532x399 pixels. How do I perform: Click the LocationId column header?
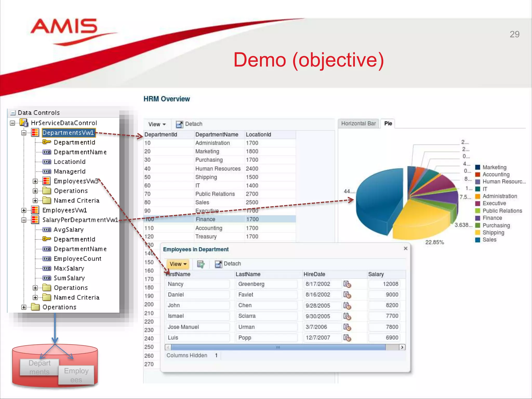270,135
